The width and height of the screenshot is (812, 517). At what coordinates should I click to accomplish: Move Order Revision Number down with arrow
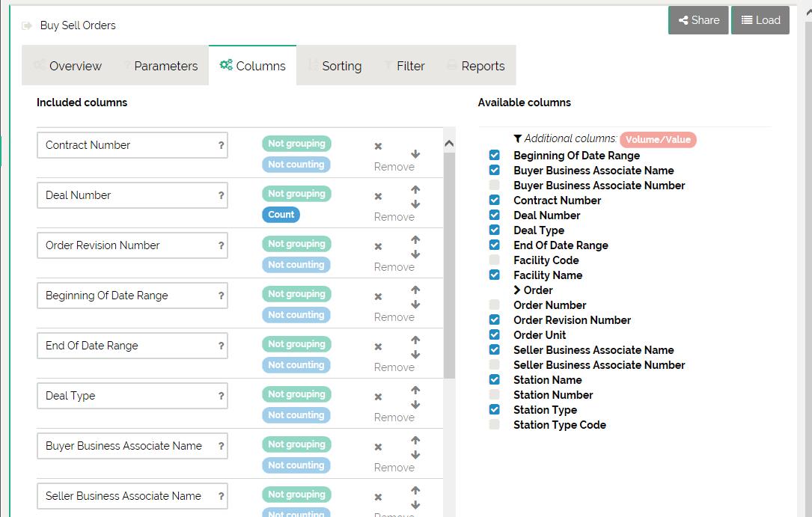pyautogui.click(x=415, y=254)
